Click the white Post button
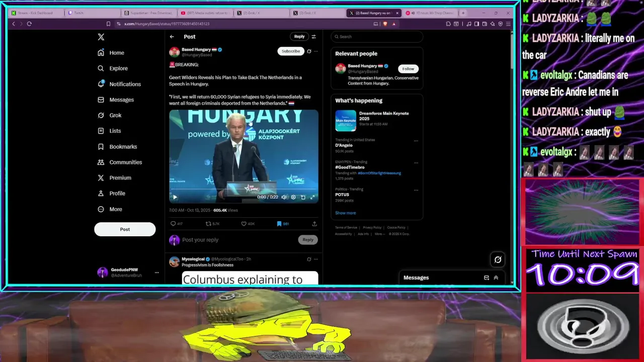This screenshot has width=644, height=362. click(125, 229)
